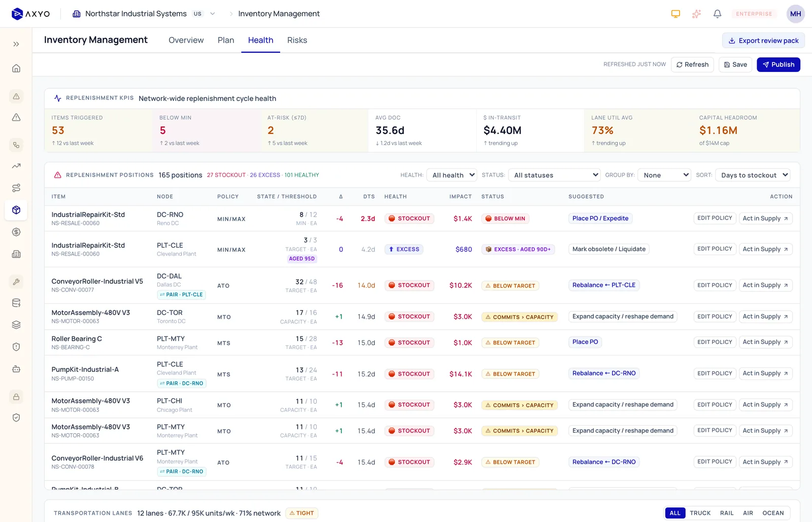Open the Group by None dropdown
The height and width of the screenshot is (522, 812).
664,175
